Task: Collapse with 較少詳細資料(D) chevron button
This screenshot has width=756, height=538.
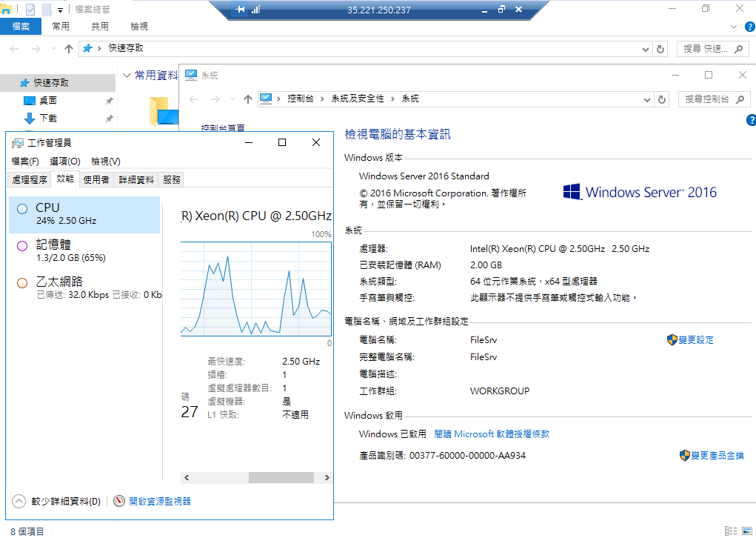Action: click(x=19, y=502)
